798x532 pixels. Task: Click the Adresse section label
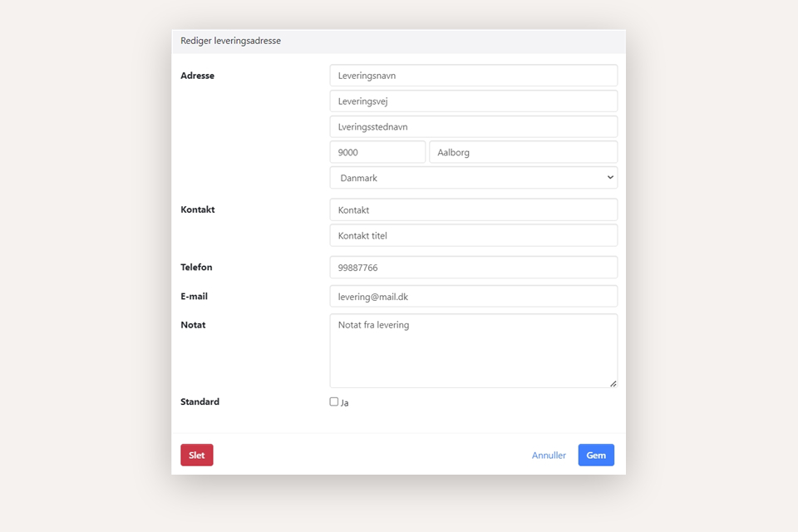click(x=198, y=76)
